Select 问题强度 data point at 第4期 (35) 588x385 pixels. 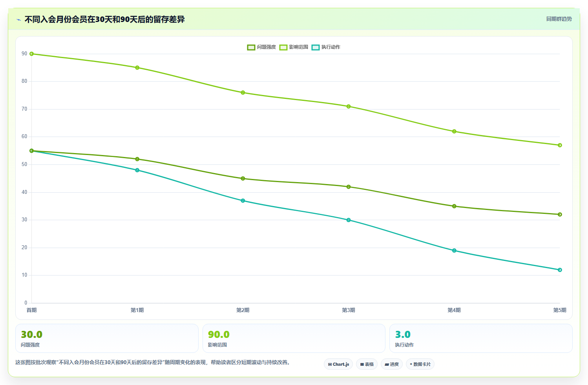tap(454, 206)
